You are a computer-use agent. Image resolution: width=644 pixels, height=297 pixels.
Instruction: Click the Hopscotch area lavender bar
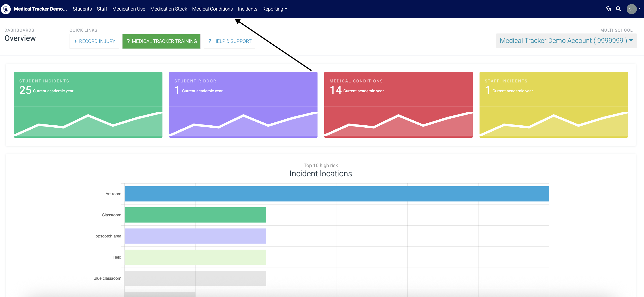(x=195, y=236)
